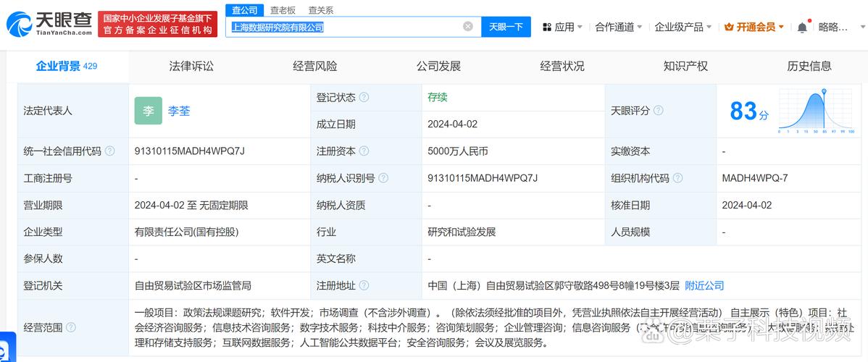Select the 知识产权 tab
868x362 pixels.
(x=685, y=67)
